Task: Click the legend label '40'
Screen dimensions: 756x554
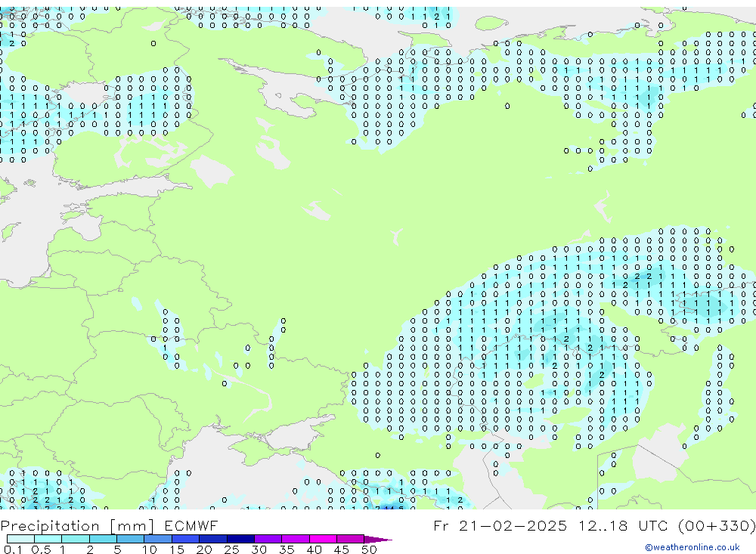Action: 314,549
